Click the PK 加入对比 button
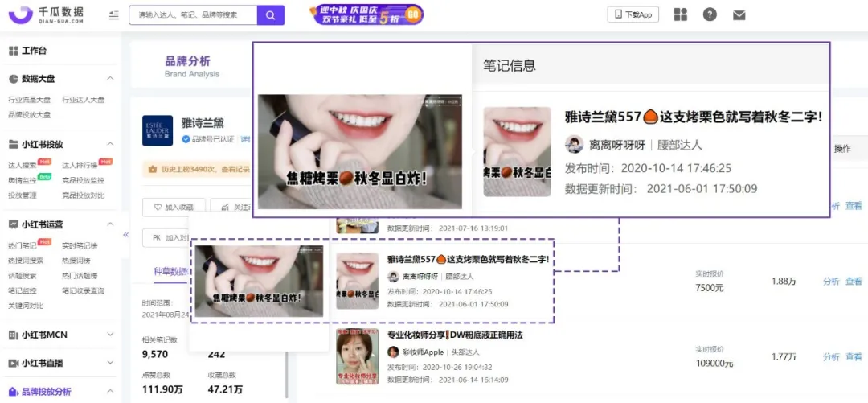The image size is (868, 403). tap(165, 237)
